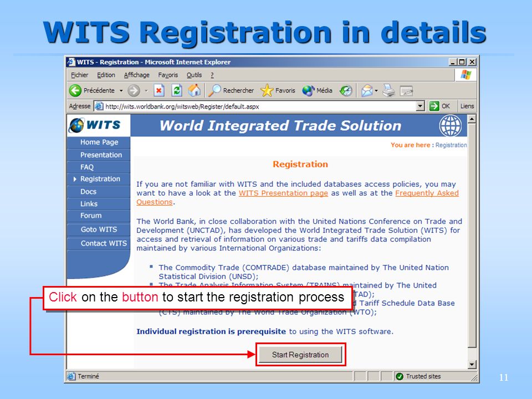Click the Edit page toolbar icon
Viewport: 532px width, 399px height.
pyautogui.click(x=406, y=90)
